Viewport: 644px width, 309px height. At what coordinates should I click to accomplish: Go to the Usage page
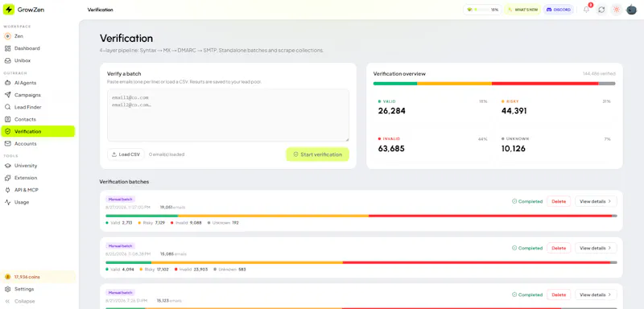(x=38, y=202)
